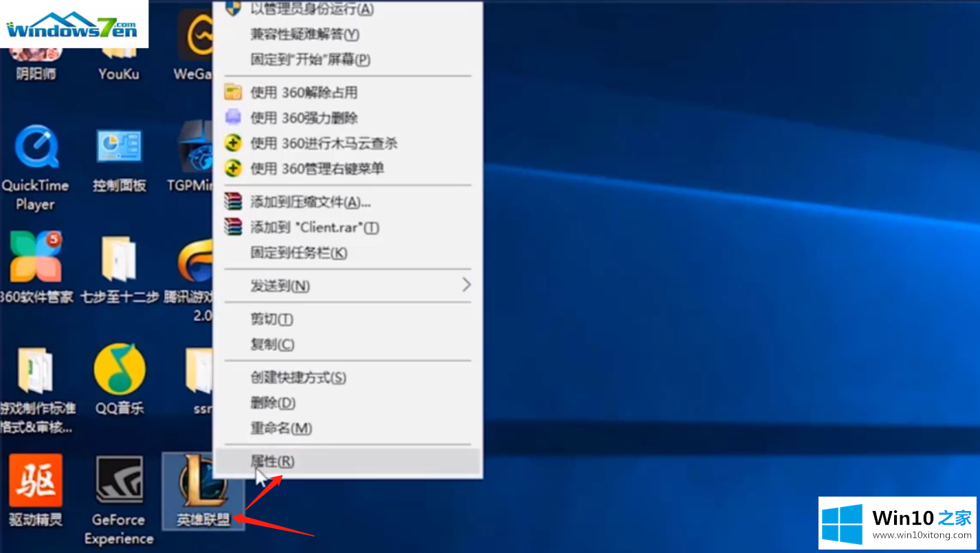Choose 添加到 "Client.rar"(T) entry

coord(348,227)
